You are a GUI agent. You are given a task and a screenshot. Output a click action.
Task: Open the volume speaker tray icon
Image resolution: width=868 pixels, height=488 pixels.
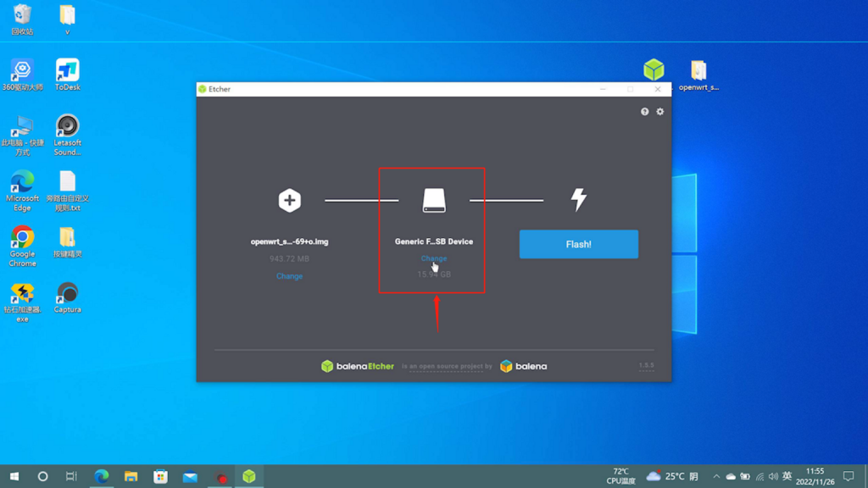coord(773,476)
